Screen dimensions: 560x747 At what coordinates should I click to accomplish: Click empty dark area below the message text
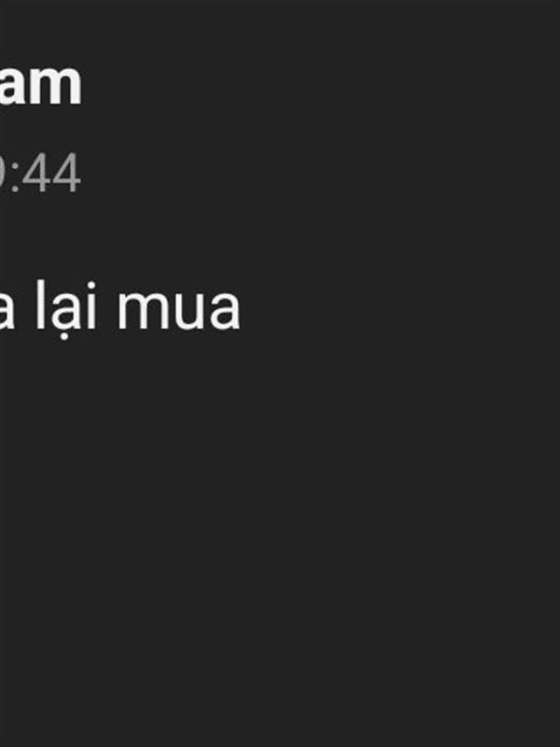[x=280, y=539]
